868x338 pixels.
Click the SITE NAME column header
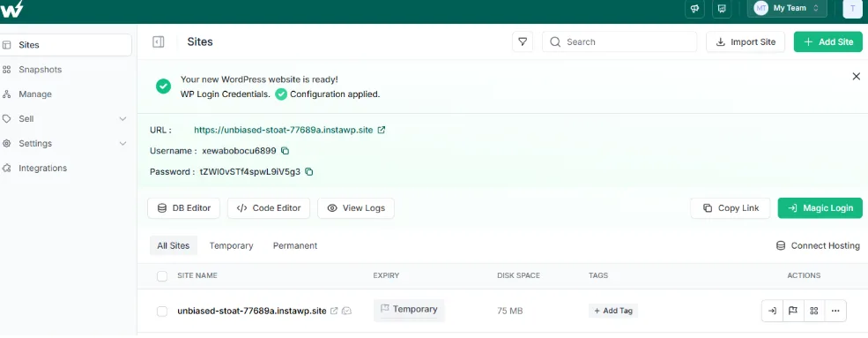197,275
